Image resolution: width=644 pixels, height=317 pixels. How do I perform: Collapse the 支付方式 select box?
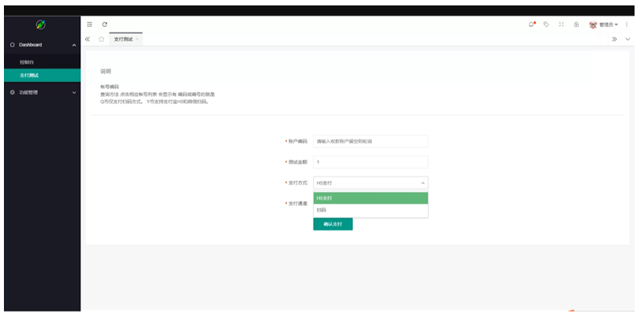point(370,182)
